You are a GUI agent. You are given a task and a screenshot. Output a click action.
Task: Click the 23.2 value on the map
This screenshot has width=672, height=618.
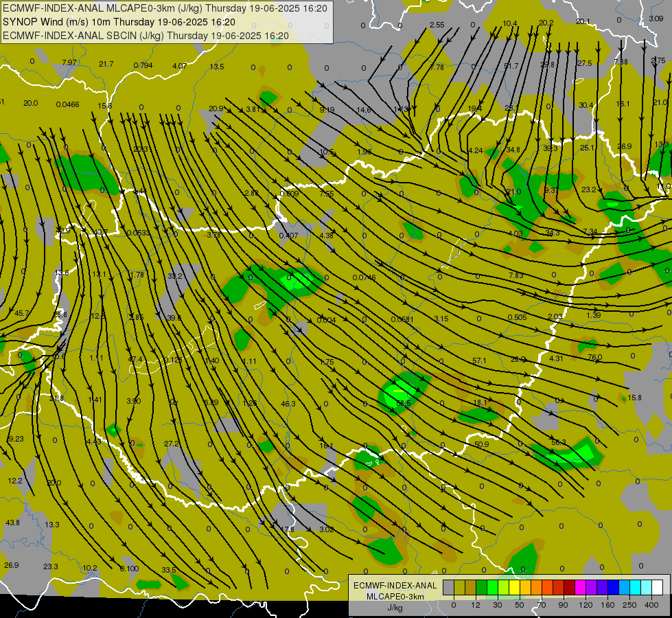589,189
